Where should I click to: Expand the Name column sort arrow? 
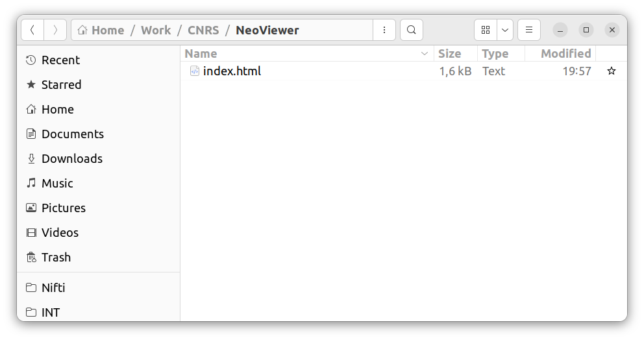(x=425, y=54)
